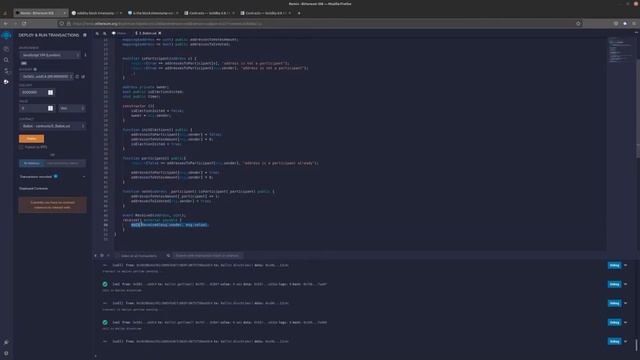
Task: Click the plus icon next to Account label
Action: click(x=35, y=69)
